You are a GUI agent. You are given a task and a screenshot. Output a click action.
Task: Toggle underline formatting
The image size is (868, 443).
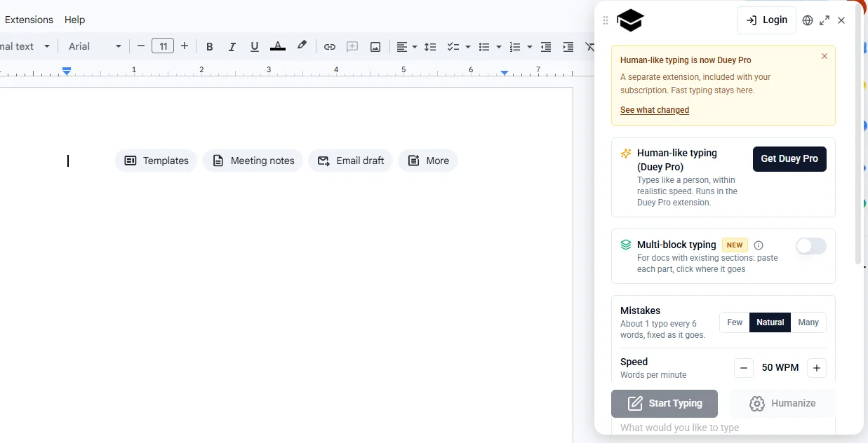click(x=255, y=47)
